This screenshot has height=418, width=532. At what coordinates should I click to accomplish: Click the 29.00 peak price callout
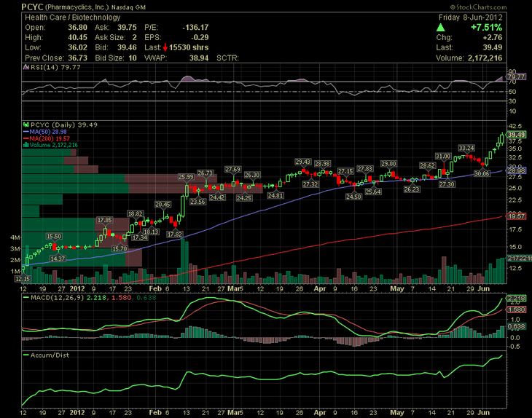click(388, 164)
